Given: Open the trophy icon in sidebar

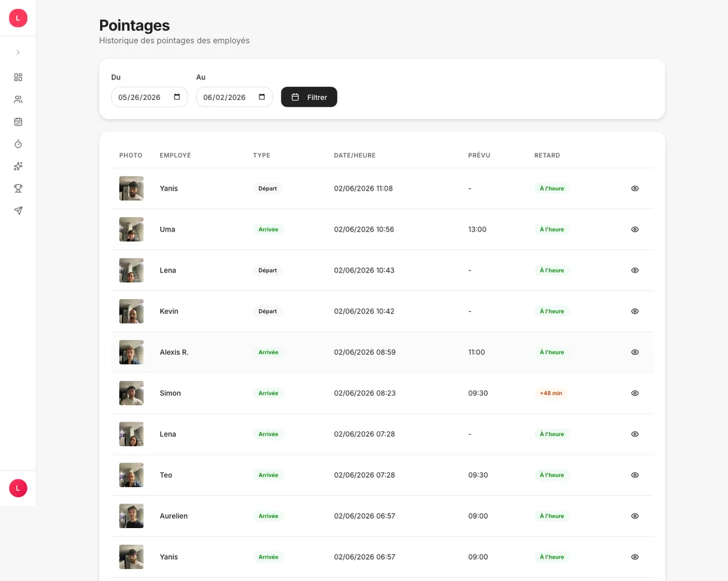Looking at the screenshot, I should (x=18, y=189).
